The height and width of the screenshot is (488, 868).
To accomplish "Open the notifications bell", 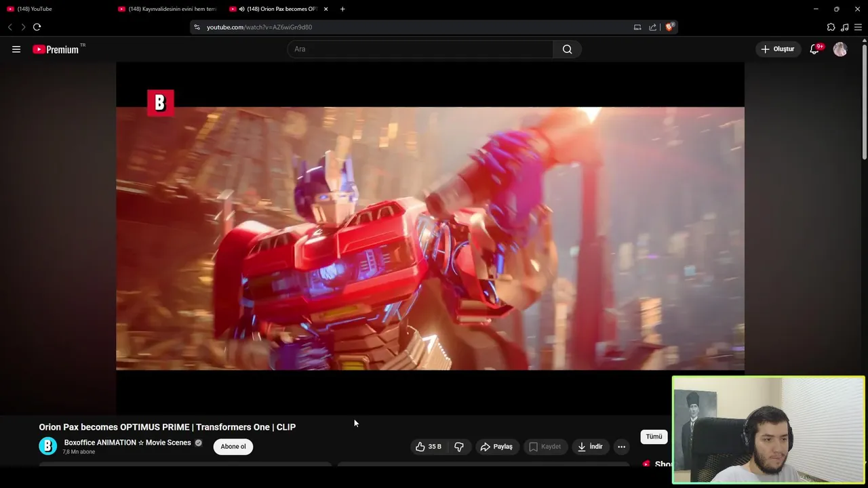I will point(815,49).
